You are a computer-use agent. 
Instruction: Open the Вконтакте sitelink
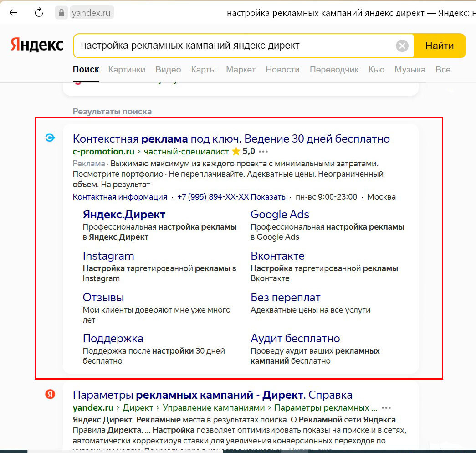(x=277, y=256)
